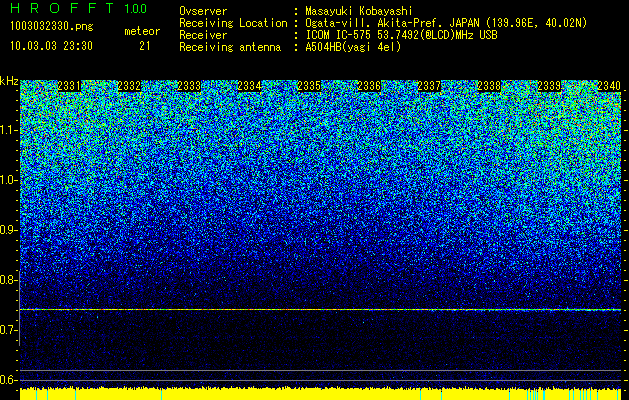
Task: Click the 0.6 frequency axis label
Action: (x=8, y=380)
